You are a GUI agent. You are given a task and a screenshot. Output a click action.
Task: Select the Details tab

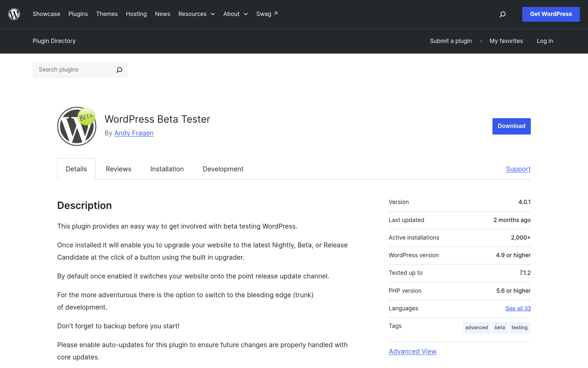click(76, 169)
